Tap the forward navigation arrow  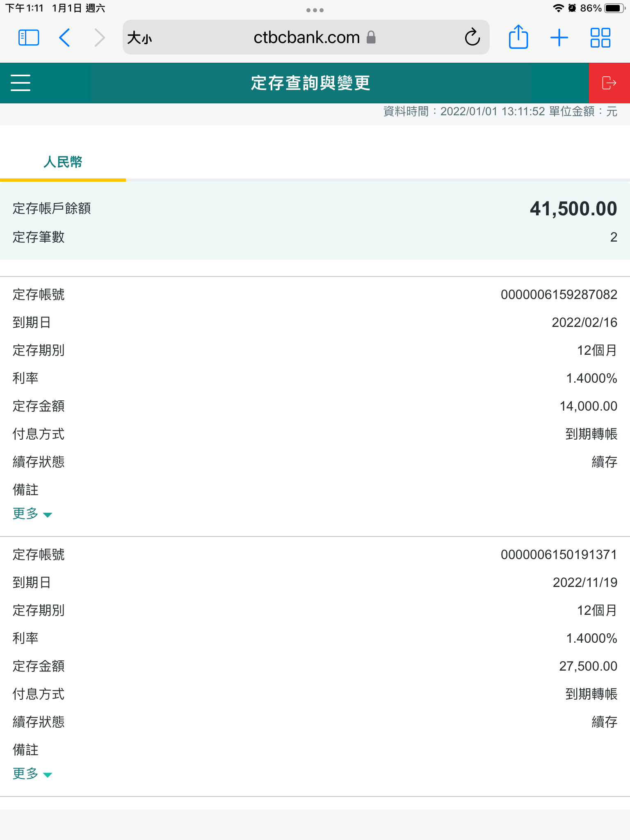(x=99, y=38)
